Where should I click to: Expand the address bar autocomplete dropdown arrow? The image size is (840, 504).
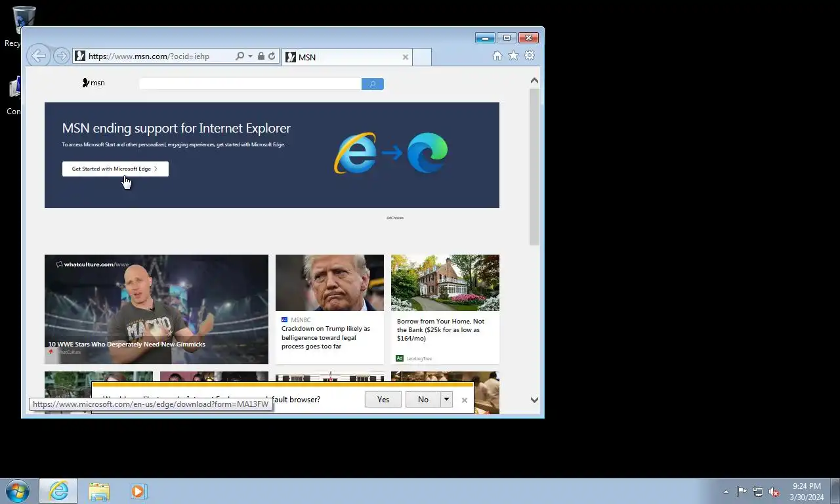pyautogui.click(x=250, y=56)
